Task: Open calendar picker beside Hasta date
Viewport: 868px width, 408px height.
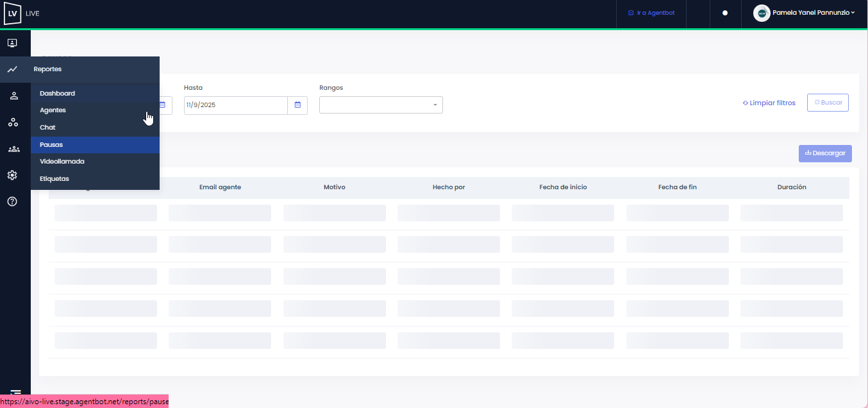Action: [297, 105]
